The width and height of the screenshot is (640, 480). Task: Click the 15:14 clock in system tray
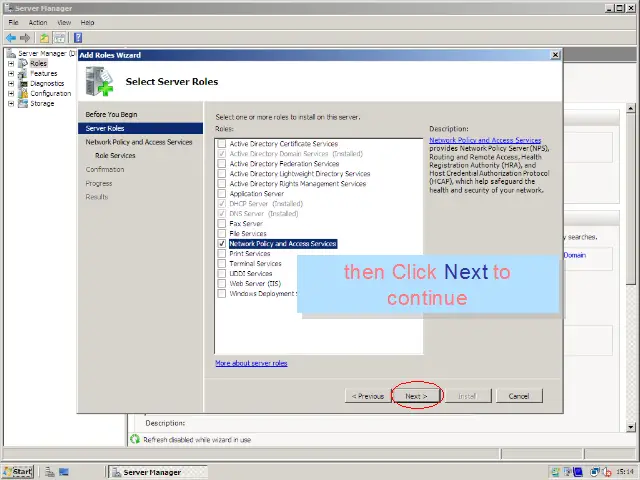(x=624, y=472)
